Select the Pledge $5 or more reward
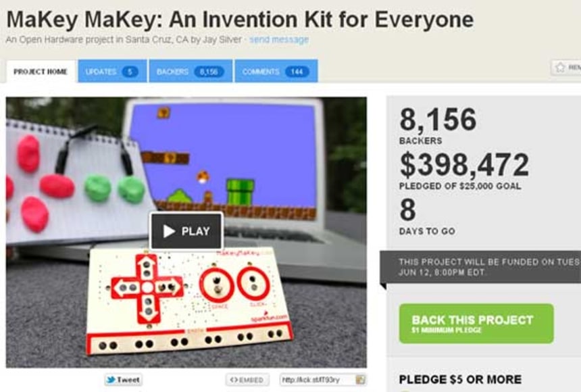This screenshot has height=392, width=581. pyautogui.click(x=460, y=379)
